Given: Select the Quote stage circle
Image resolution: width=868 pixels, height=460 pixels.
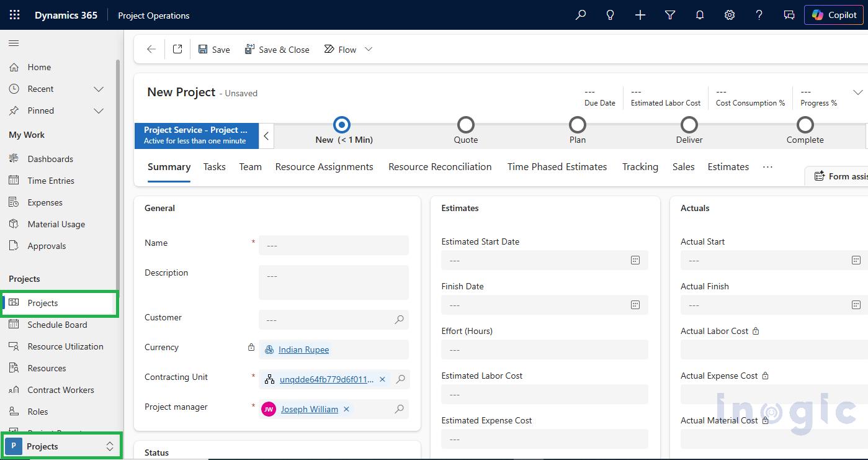Looking at the screenshot, I should click(465, 125).
